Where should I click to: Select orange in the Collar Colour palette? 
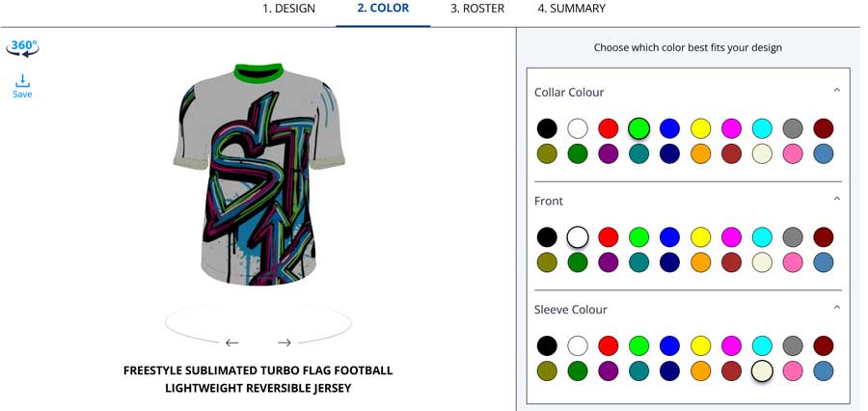pos(701,153)
